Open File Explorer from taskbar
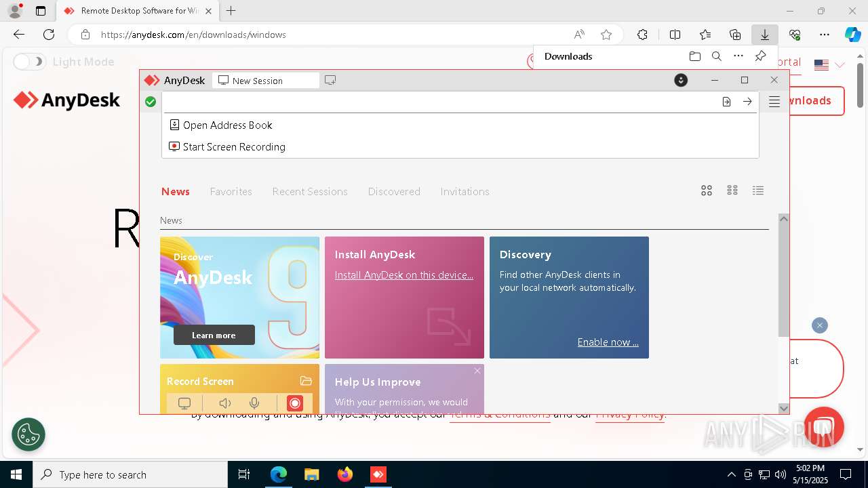This screenshot has width=868, height=488. (312, 474)
